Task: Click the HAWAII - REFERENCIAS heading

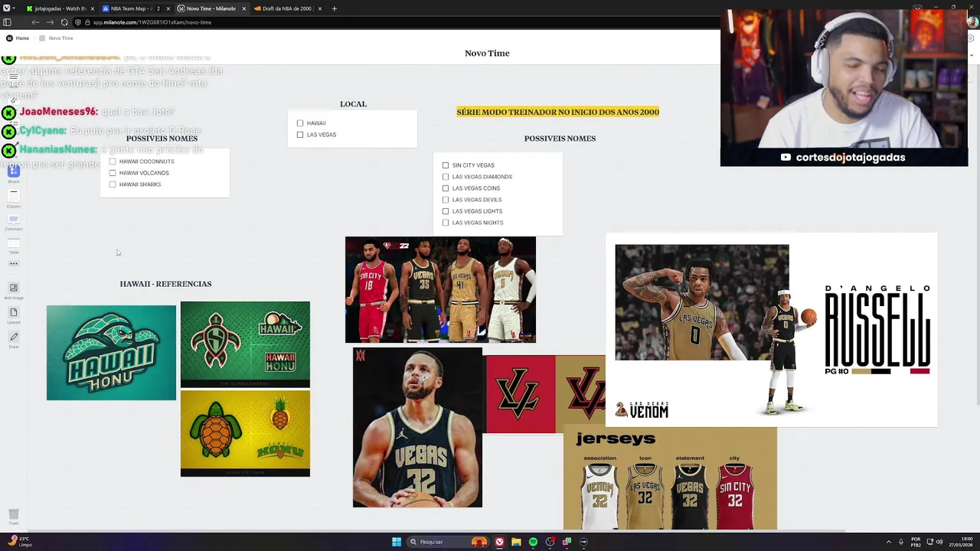Action: click(165, 284)
